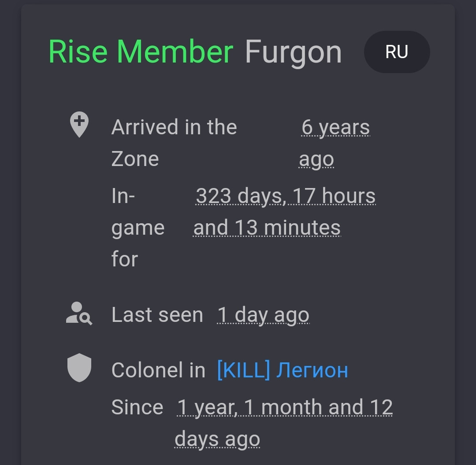476x465 pixels.
Task: Click the word 'Zone' in arrival label
Action: [x=135, y=159]
